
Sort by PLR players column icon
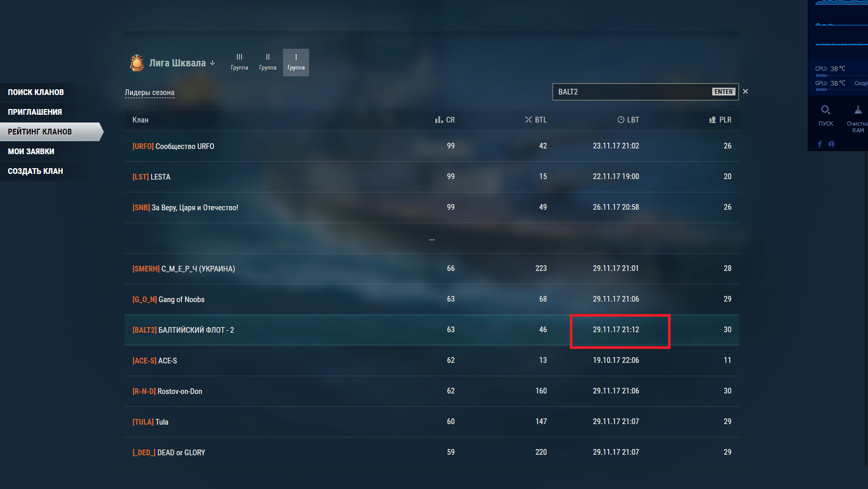(x=712, y=120)
